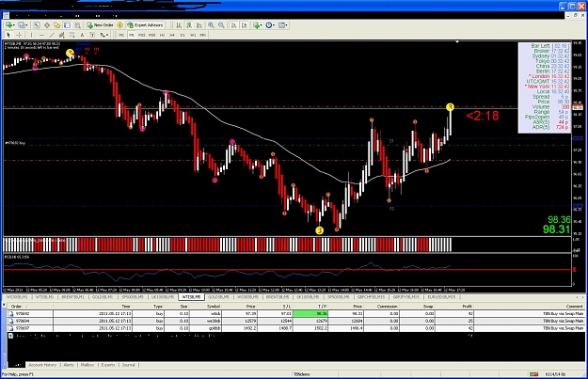Viewport: 588px width, 379px height.
Task: Toggle the Navigator panel icon
Action: (x=56, y=25)
